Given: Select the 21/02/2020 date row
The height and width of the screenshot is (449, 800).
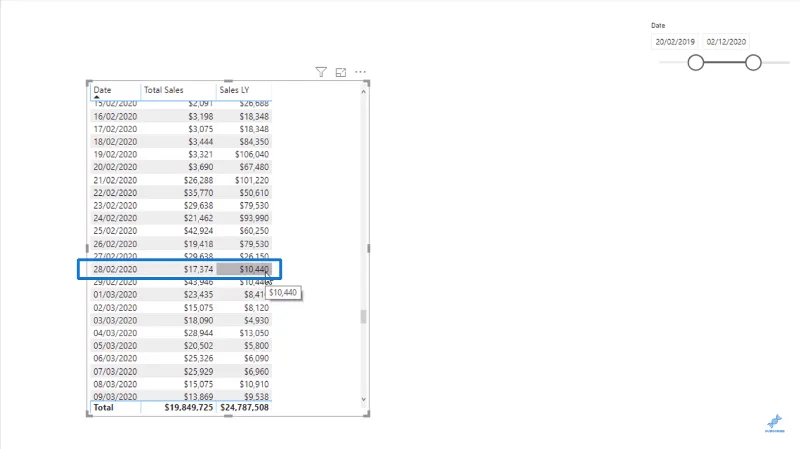Looking at the screenshot, I should pos(181,180).
